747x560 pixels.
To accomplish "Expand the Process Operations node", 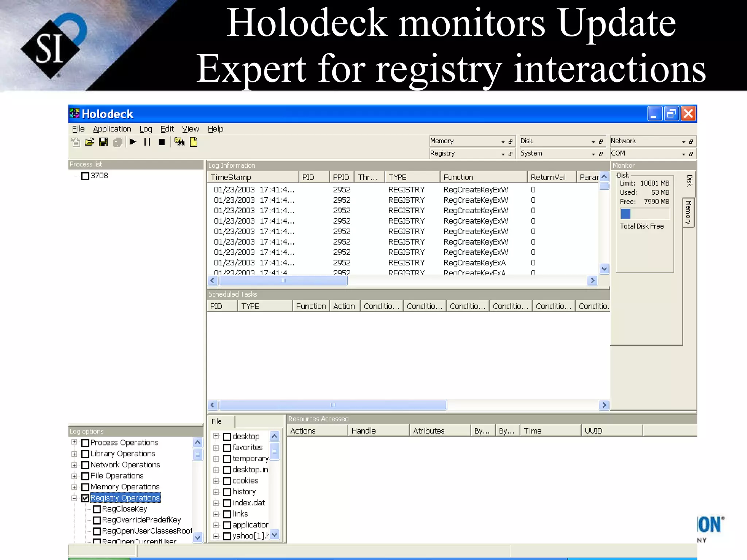I will pyautogui.click(x=74, y=442).
